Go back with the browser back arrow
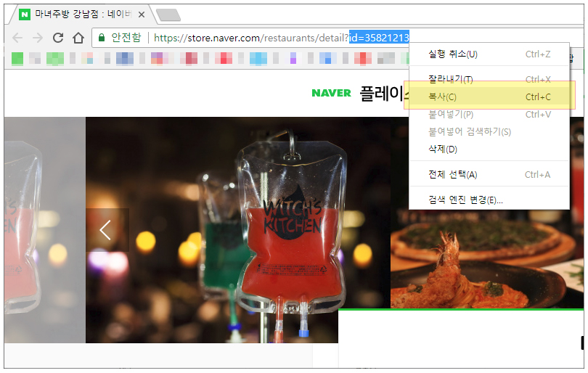Viewport: 588px width, 373px height. 17,38
